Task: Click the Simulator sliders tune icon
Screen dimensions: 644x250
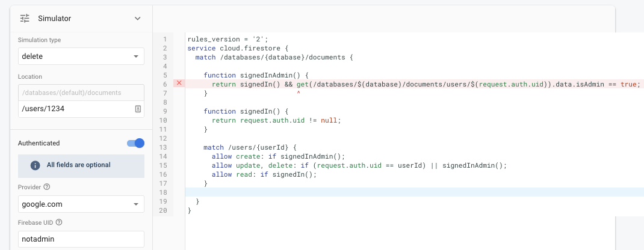Action: point(25,19)
